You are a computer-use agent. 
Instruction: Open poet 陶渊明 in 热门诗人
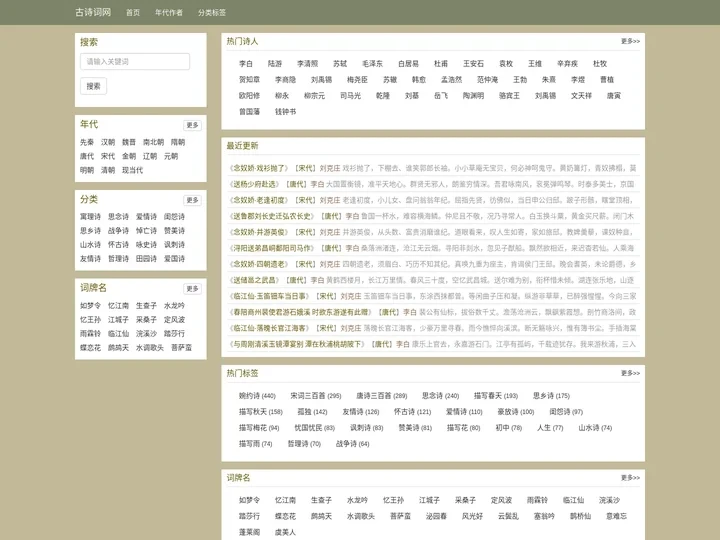(473, 96)
